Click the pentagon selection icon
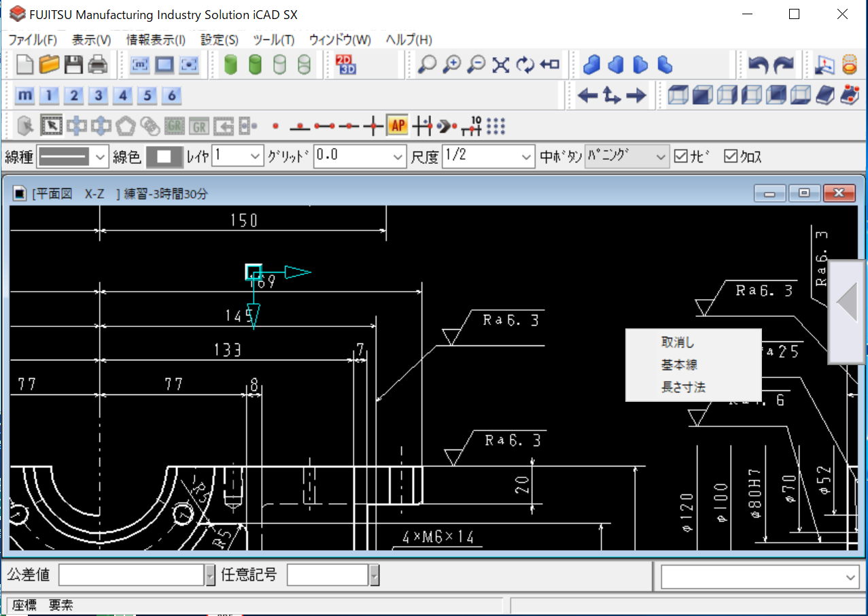This screenshot has height=616, width=868. point(126,126)
